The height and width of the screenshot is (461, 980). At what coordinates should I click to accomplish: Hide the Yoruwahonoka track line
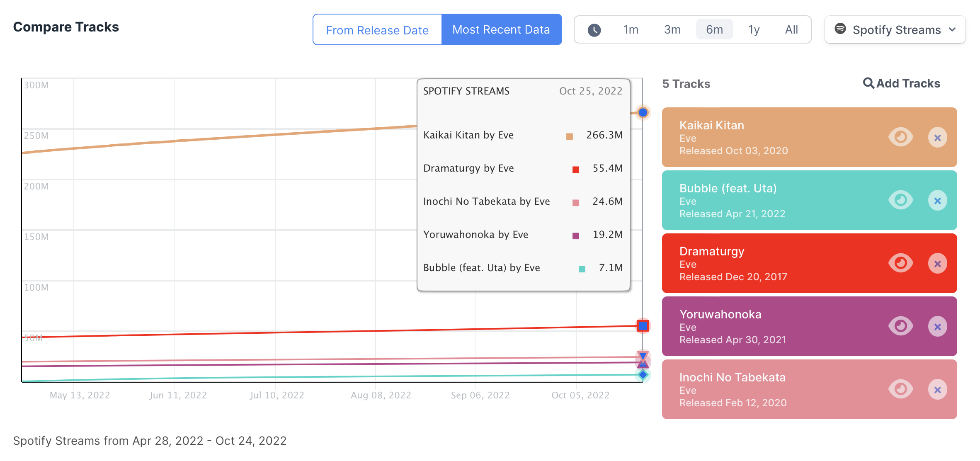[x=900, y=326]
